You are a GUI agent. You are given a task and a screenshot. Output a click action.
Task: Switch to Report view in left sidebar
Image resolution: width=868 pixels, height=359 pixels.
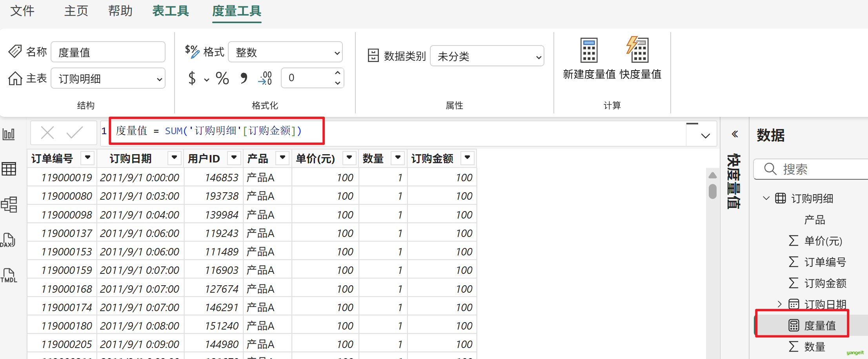point(9,135)
